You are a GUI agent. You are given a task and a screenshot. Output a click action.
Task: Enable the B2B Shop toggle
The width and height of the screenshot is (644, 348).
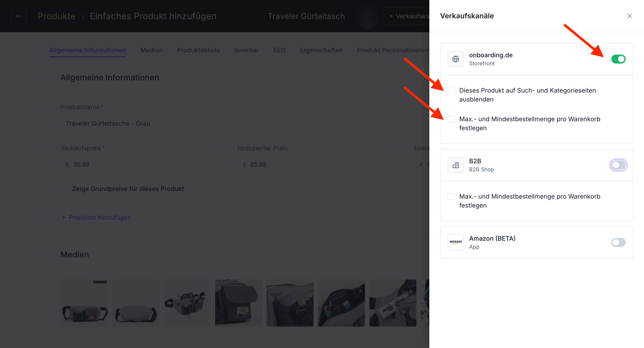coord(618,165)
